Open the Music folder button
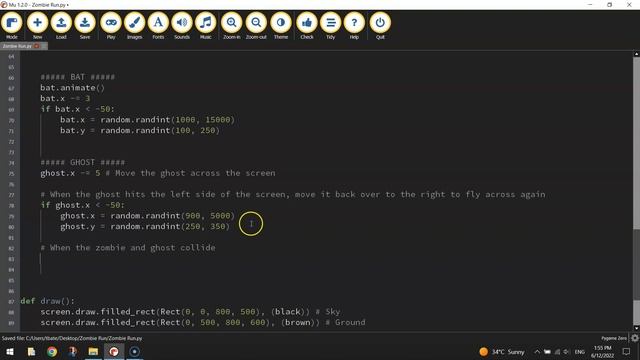Image resolution: width=640 pixels, height=360 pixels. (x=205, y=26)
